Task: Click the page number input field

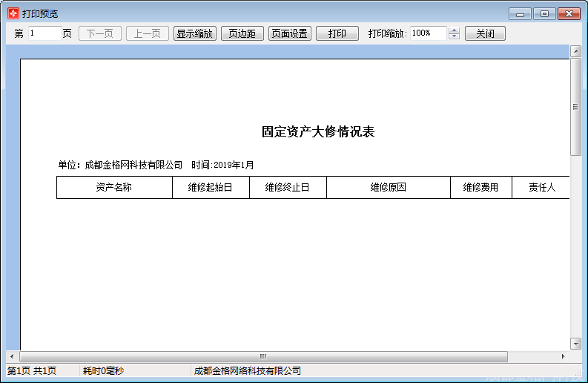Action: point(44,33)
